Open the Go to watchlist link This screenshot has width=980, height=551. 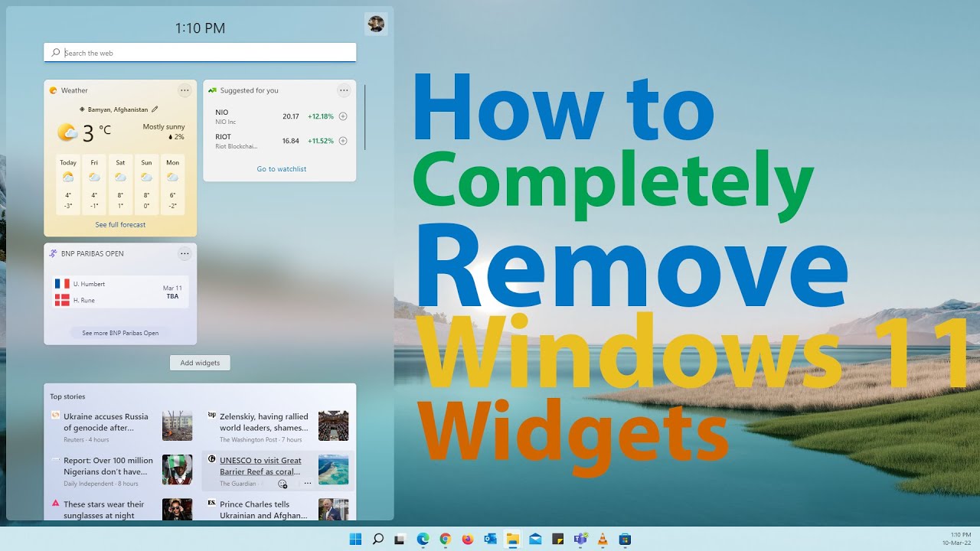(x=282, y=169)
